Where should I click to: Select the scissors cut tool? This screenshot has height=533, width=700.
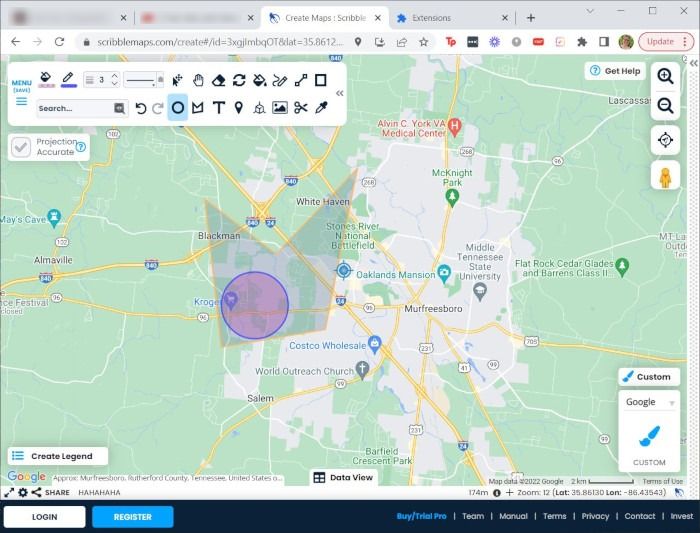tap(301, 108)
